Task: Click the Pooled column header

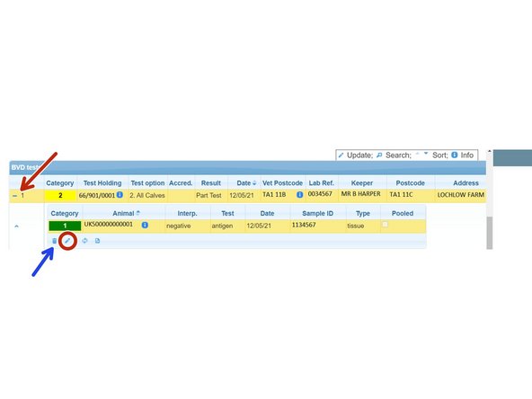Action: (403, 213)
